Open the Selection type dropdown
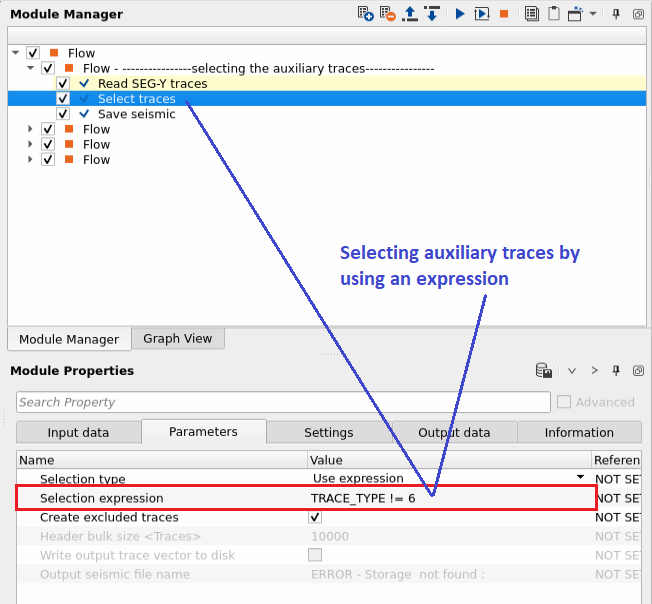652x604 pixels. (580, 478)
